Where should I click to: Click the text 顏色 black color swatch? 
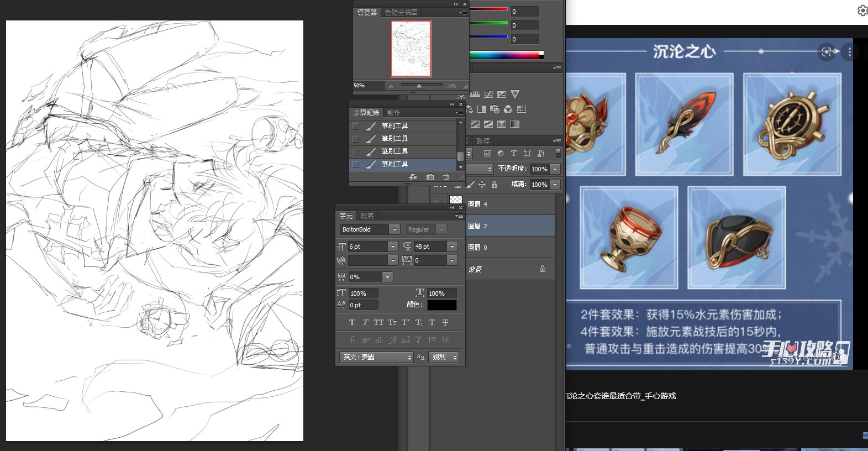(x=442, y=305)
